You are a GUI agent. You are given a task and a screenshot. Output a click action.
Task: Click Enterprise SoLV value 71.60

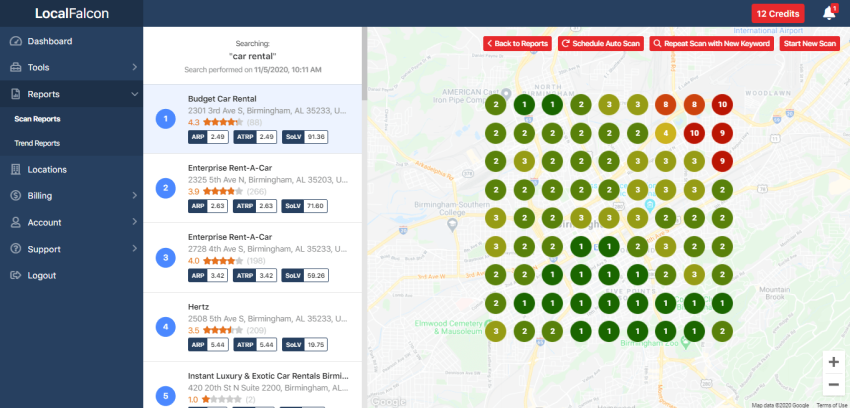pyautogui.click(x=316, y=206)
